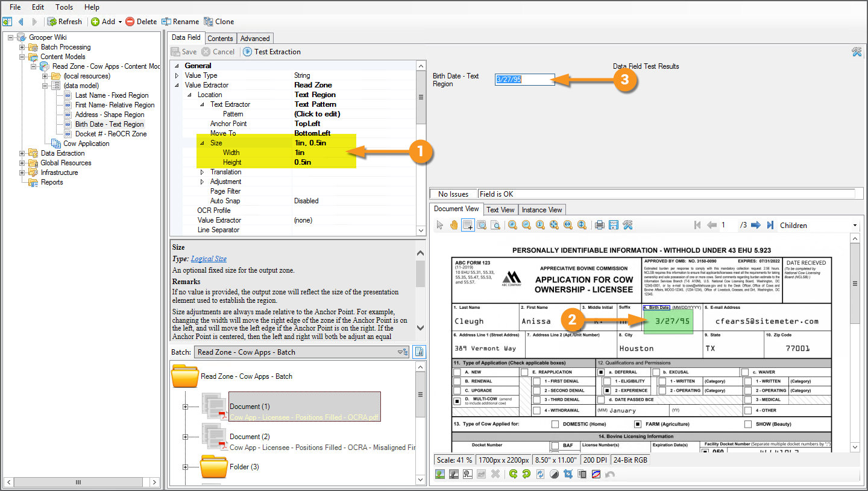Expand the Batch Processing tree node
Screen dimensions: 868x491
[x=22, y=47]
